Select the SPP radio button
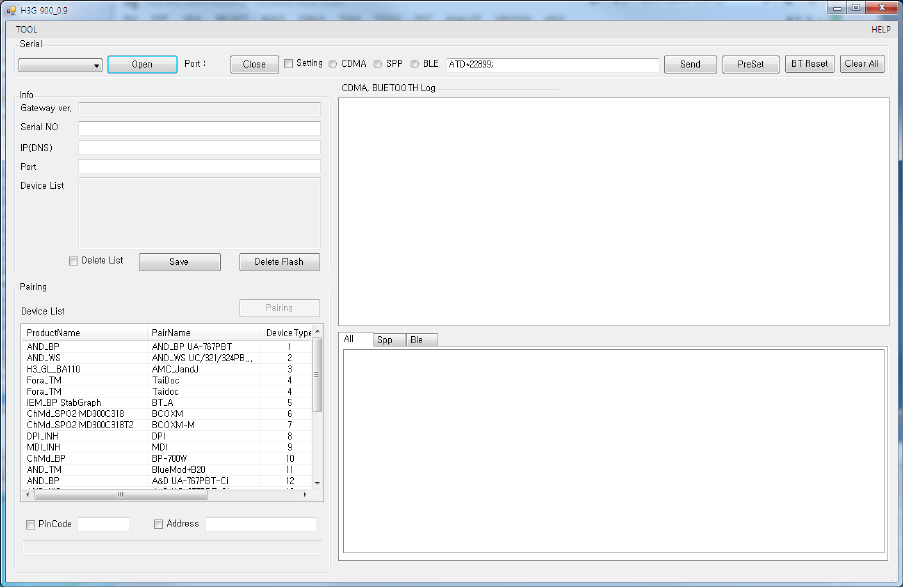 (378, 64)
